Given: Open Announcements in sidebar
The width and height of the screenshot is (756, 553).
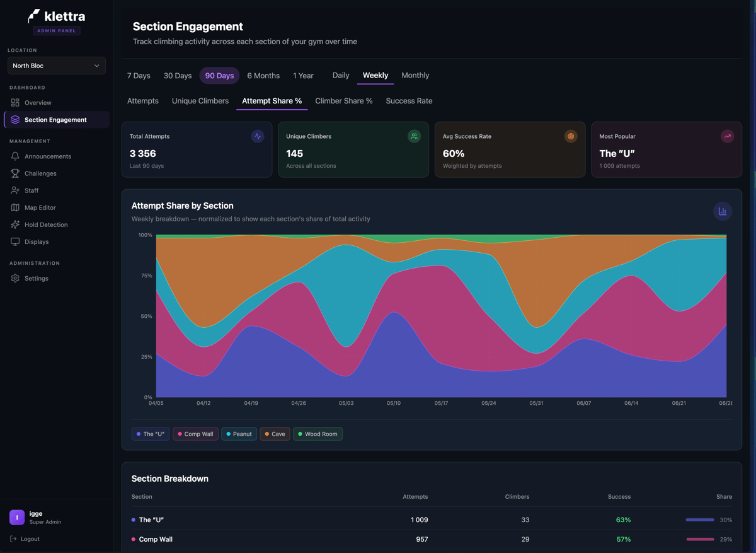Looking at the screenshot, I should [x=57, y=156].
